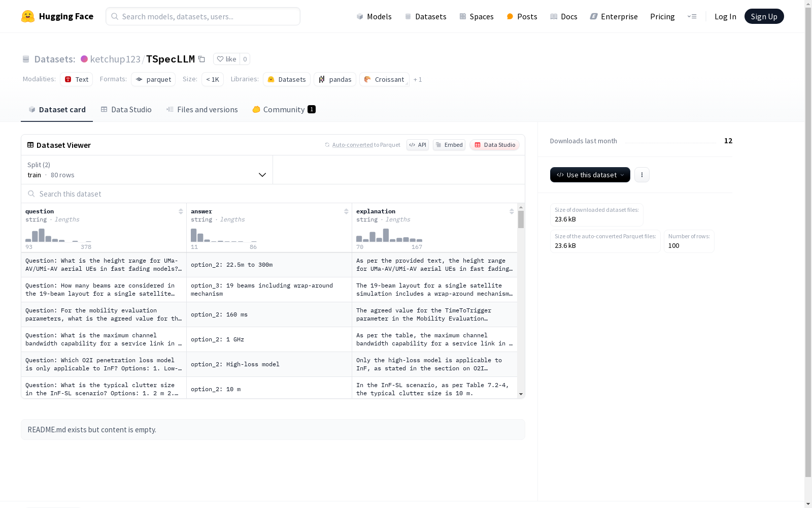The height and width of the screenshot is (508, 812).
Task: Click the Datasets breadcrumb icon
Action: 26,59
